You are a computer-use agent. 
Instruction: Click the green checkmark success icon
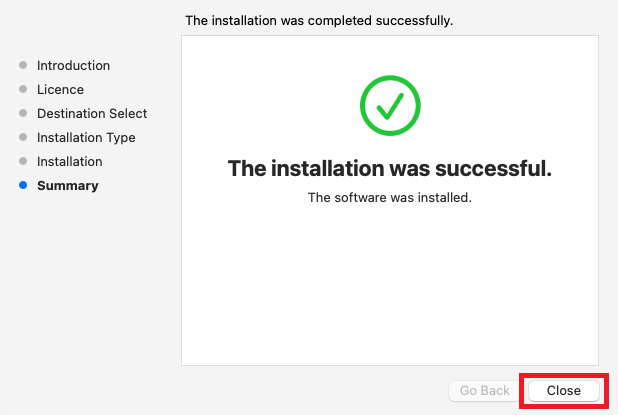[389, 106]
